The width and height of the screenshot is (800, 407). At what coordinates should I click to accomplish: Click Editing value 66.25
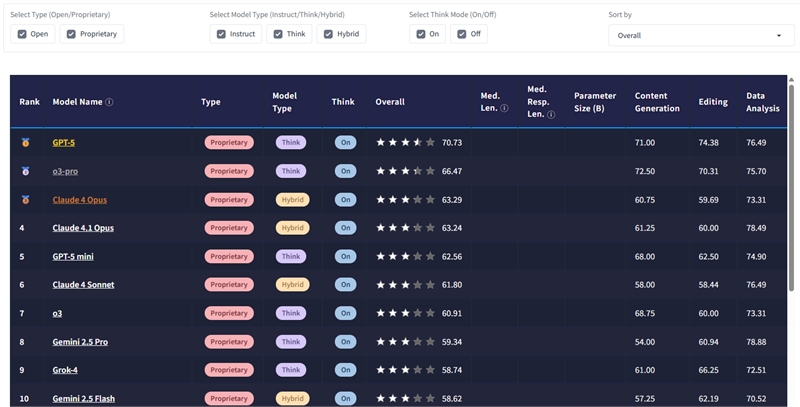(709, 370)
